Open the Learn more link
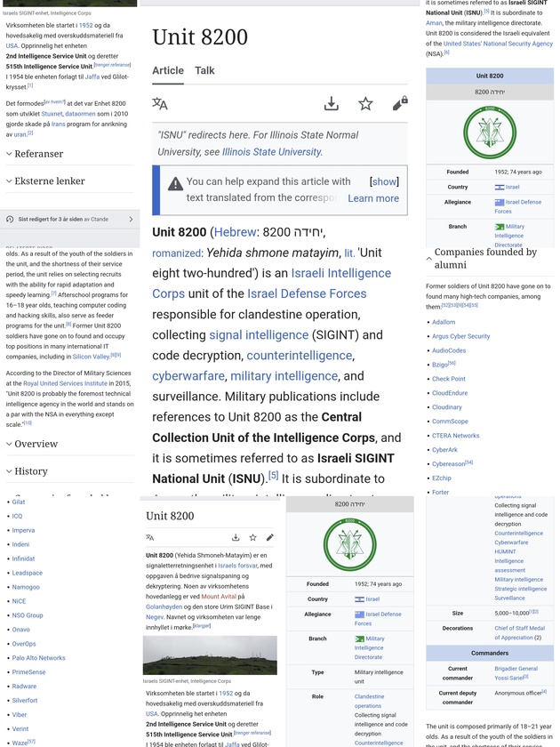 pyautogui.click(x=372, y=198)
